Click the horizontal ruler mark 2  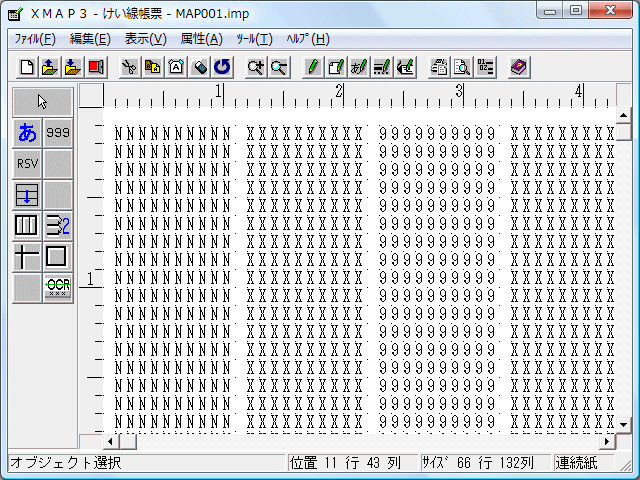tap(339, 91)
